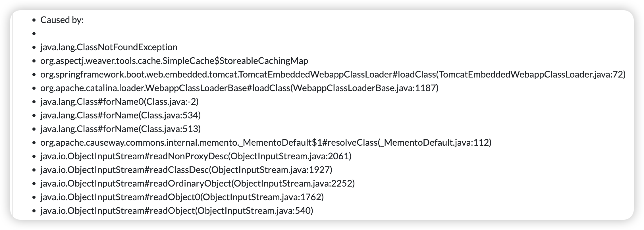Viewport: 644px width, 230px height.
Task: Select the WebappClassLoaderBase#loadClass stack frame
Action: coord(165,88)
